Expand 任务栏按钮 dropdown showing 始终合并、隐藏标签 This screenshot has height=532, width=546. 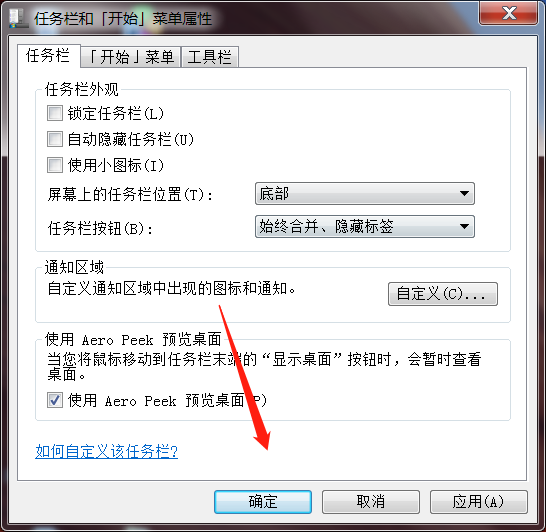pos(365,227)
